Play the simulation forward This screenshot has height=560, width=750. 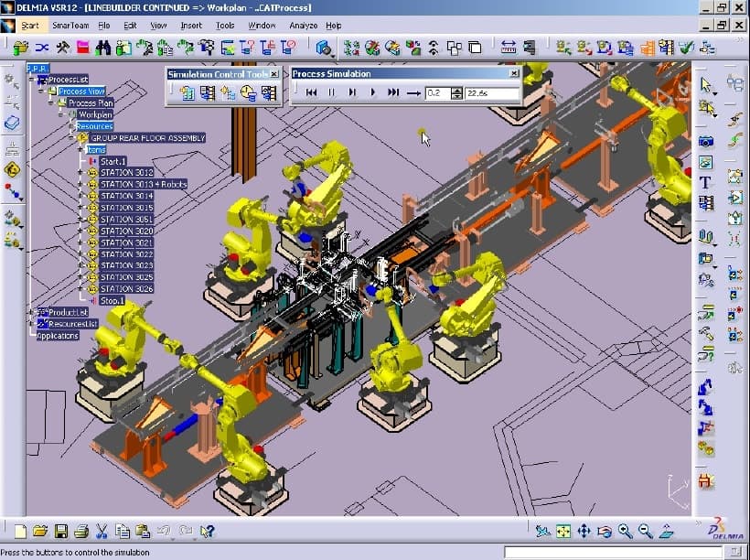pos(372,92)
